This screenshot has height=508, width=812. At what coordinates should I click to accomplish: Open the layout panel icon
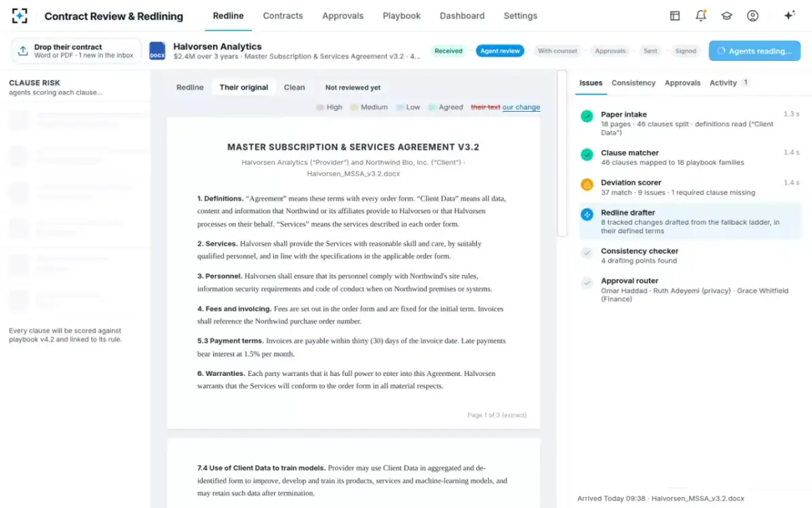(675, 16)
